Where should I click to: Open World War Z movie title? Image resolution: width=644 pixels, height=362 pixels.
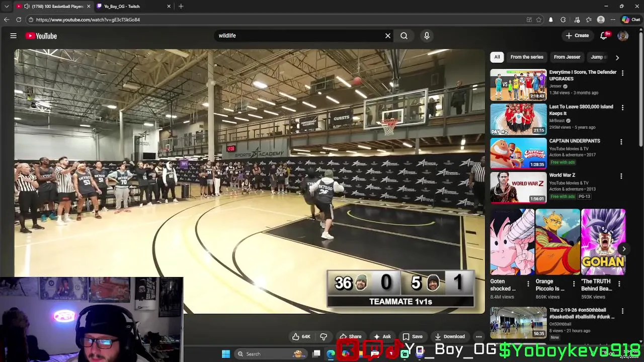pos(562,175)
